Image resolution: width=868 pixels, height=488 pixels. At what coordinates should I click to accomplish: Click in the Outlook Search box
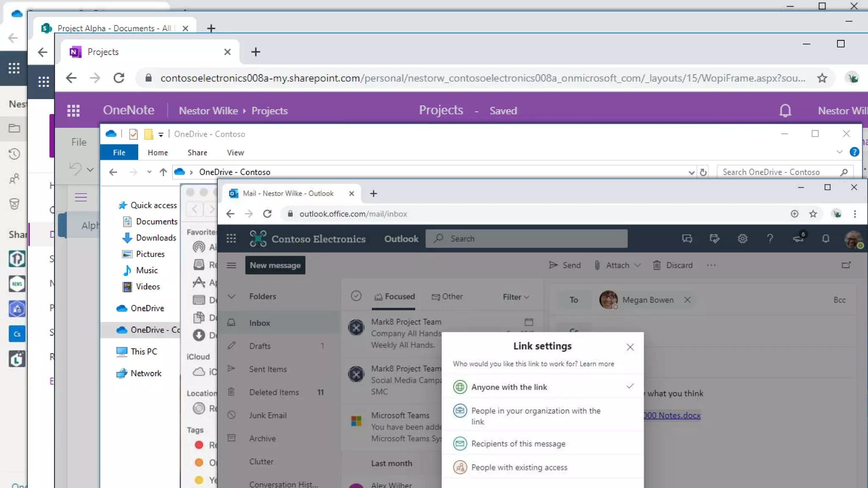point(526,238)
